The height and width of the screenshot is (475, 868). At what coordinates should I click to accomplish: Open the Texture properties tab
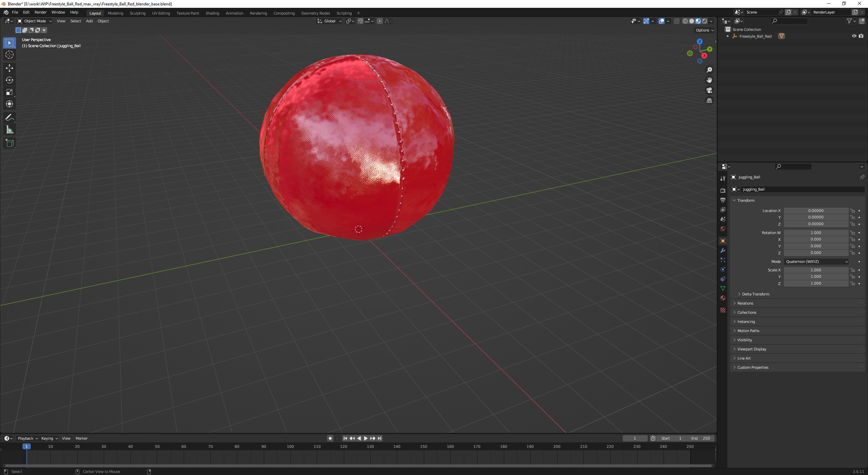[723, 310]
